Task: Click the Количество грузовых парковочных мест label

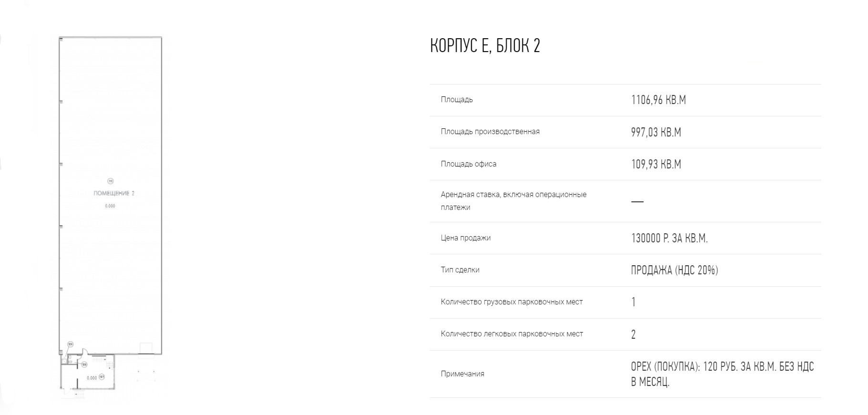Action: [511, 302]
